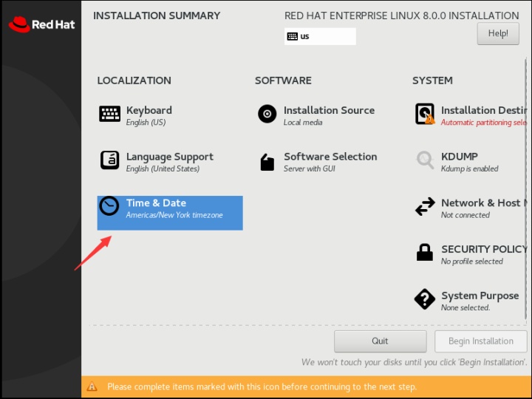
Task: Click the 'us' keyboard layout indicator
Action: click(x=320, y=36)
